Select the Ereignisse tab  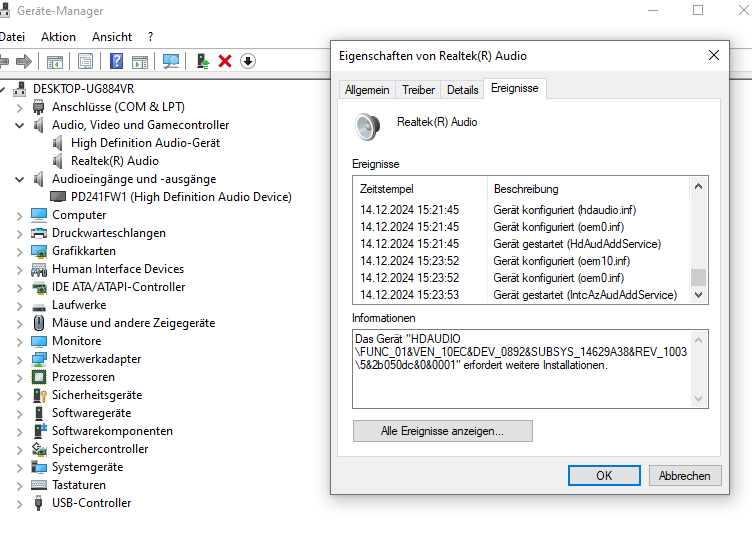tap(515, 88)
